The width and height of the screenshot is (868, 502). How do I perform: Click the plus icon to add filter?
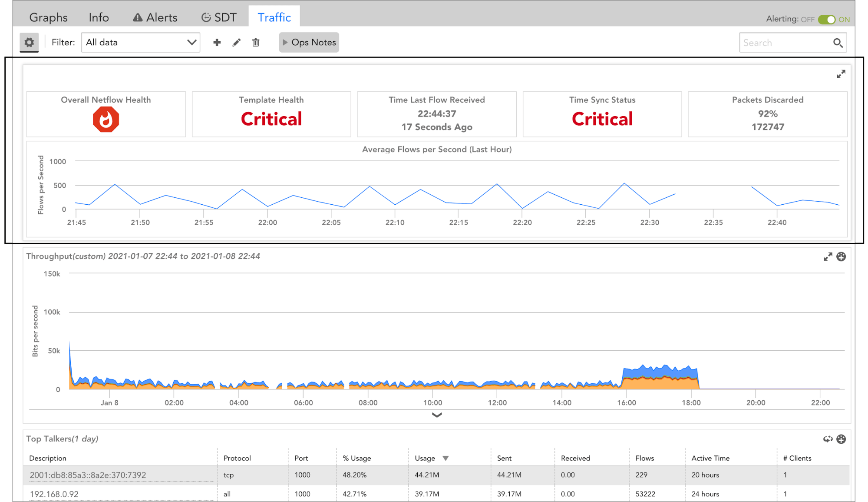point(217,43)
